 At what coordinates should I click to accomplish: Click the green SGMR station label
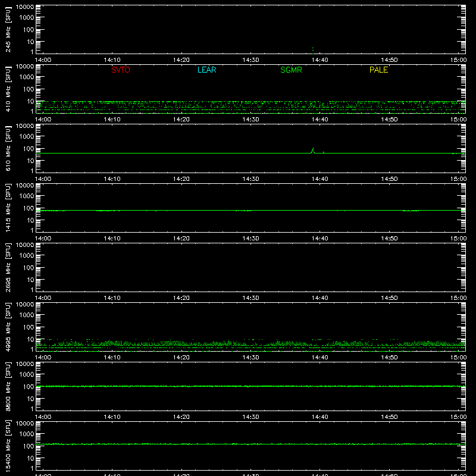[291, 70]
